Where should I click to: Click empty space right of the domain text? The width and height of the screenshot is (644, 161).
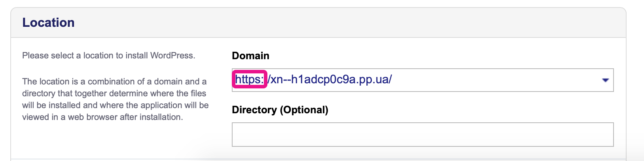click(494, 80)
